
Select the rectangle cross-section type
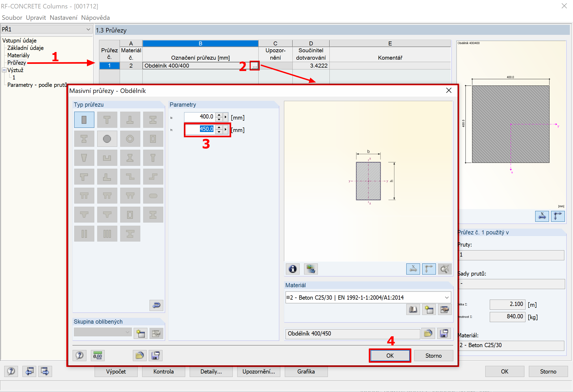(x=84, y=120)
